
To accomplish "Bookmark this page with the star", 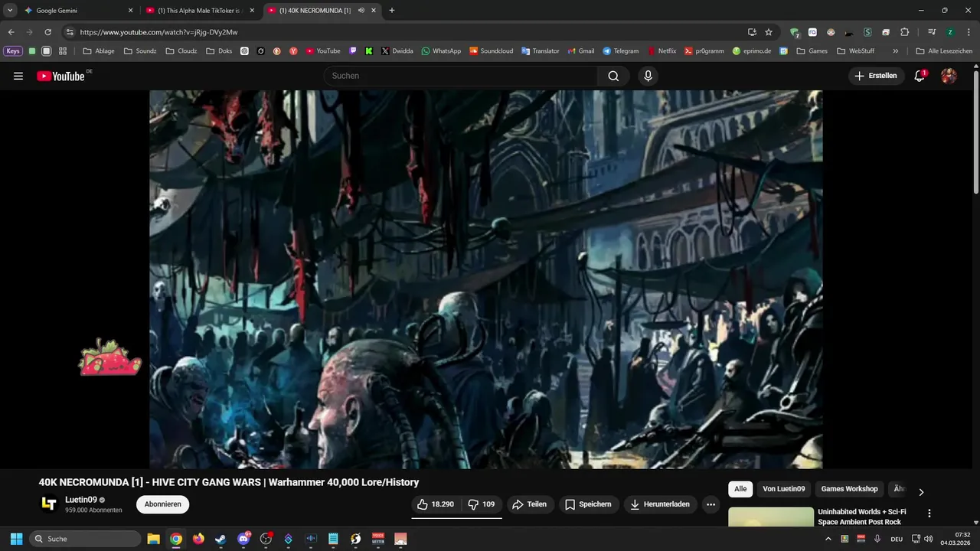I will 769,32.
